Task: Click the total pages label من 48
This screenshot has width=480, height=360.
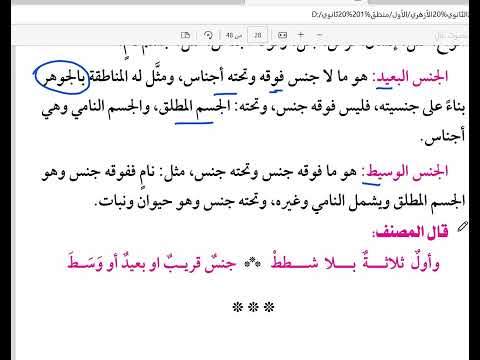Action: (x=233, y=35)
